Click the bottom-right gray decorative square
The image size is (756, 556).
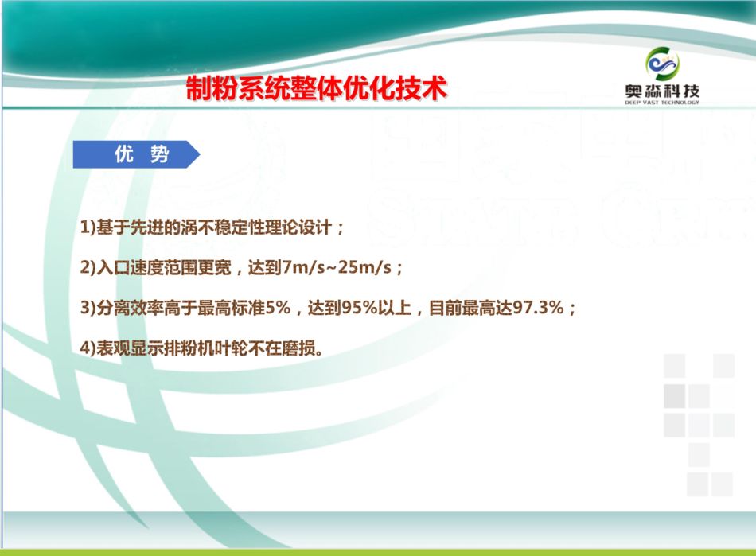(723, 484)
